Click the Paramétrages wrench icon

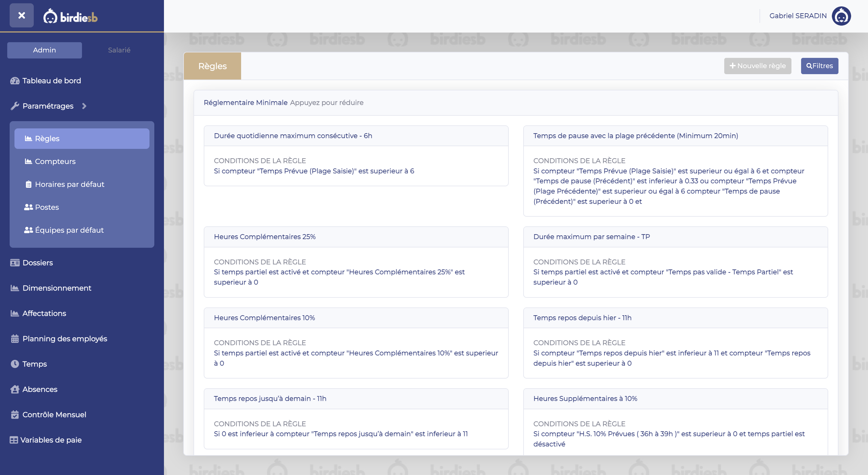click(x=14, y=106)
